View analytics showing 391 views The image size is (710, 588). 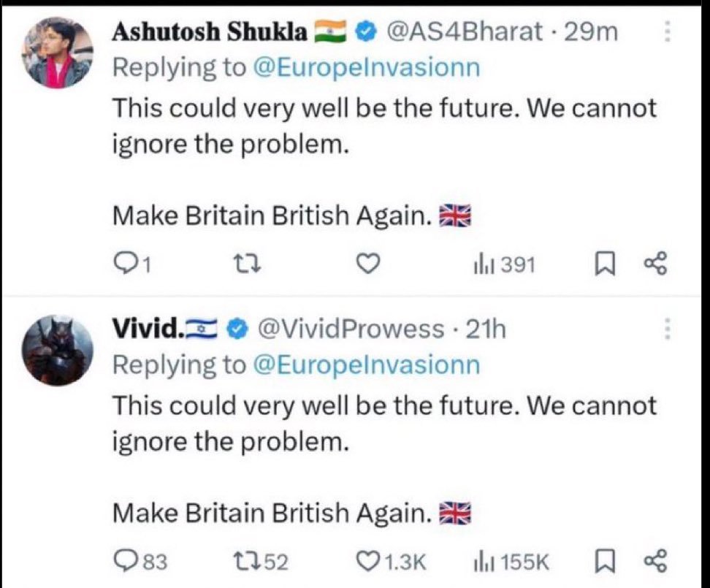[504, 264]
